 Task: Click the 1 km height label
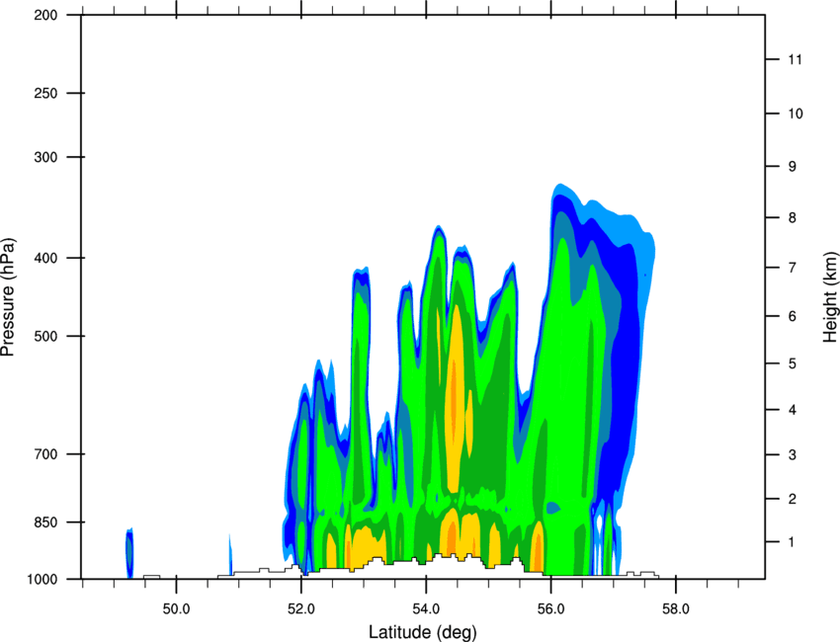coord(792,542)
